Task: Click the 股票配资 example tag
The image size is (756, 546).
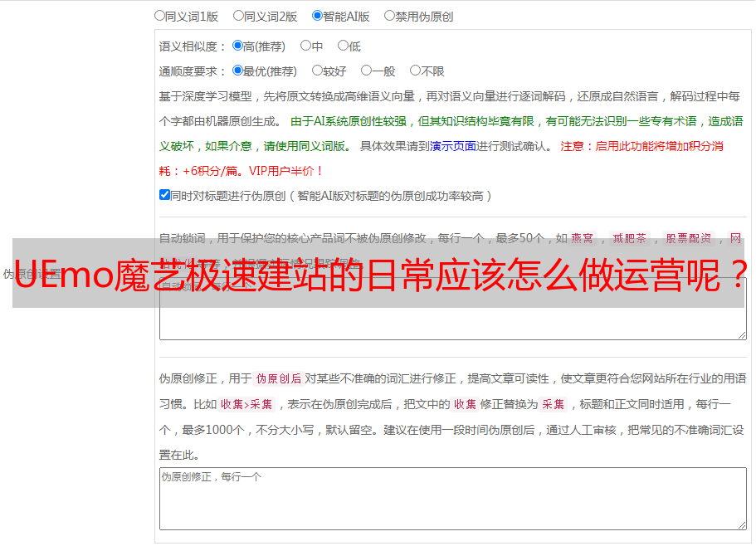Action: point(689,238)
